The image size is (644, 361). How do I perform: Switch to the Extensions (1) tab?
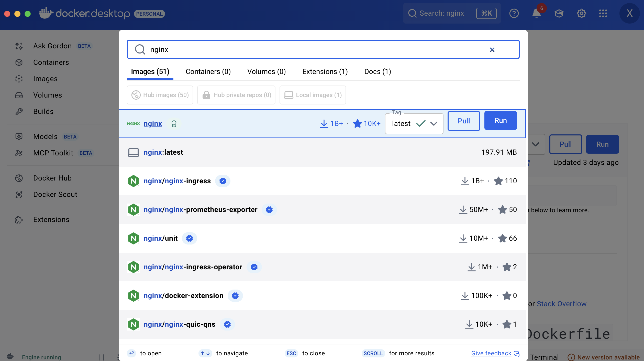[x=325, y=72]
